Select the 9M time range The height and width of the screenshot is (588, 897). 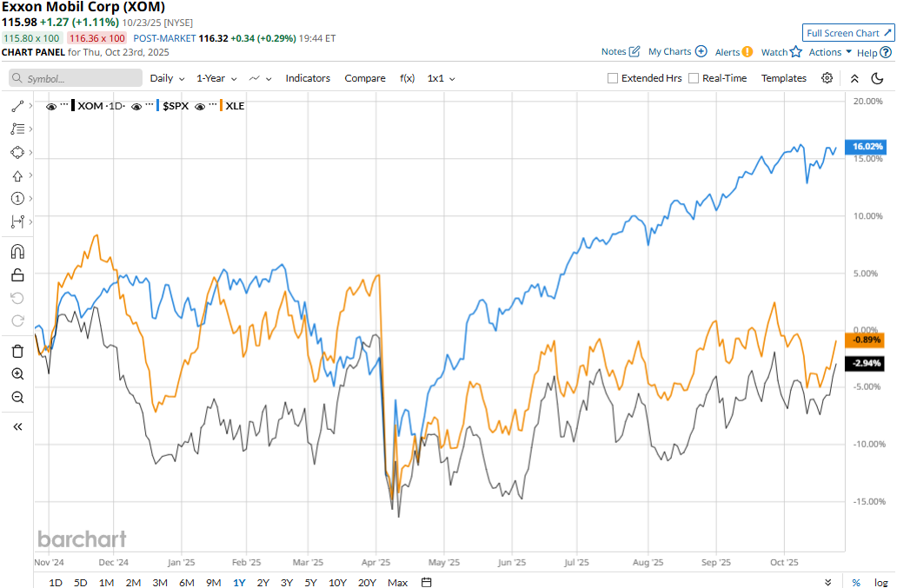[213, 582]
